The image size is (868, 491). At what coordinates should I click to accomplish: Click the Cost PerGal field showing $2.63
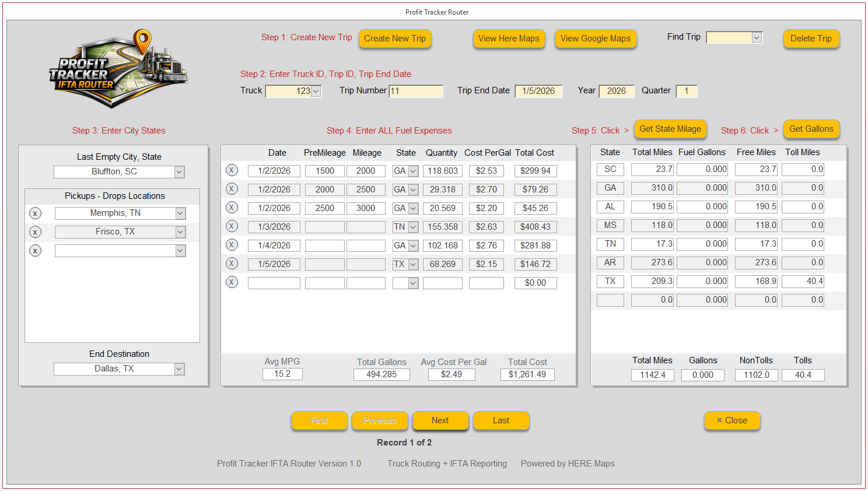point(487,227)
